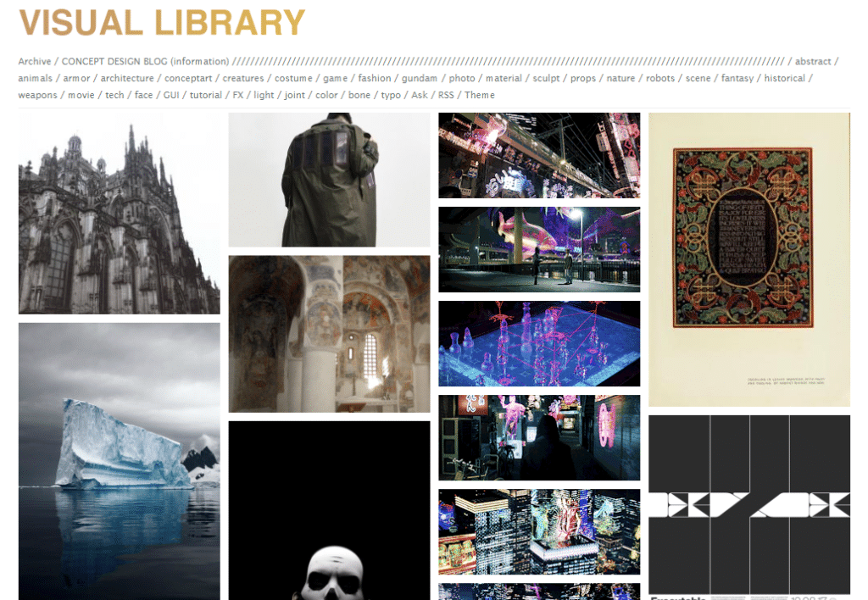Open the black geometric typography poster
This screenshot has width=868, height=600.
[x=749, y=508]
